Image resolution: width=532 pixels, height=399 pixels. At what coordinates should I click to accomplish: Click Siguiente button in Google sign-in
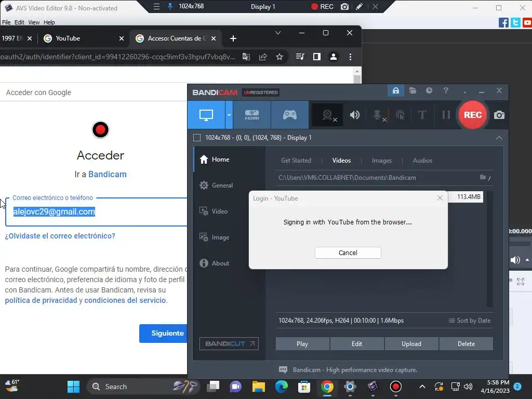163,334
